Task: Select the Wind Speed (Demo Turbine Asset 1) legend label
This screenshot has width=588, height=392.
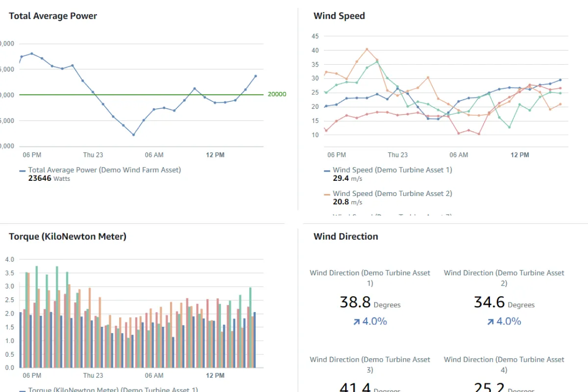Action: coord(392,170)
